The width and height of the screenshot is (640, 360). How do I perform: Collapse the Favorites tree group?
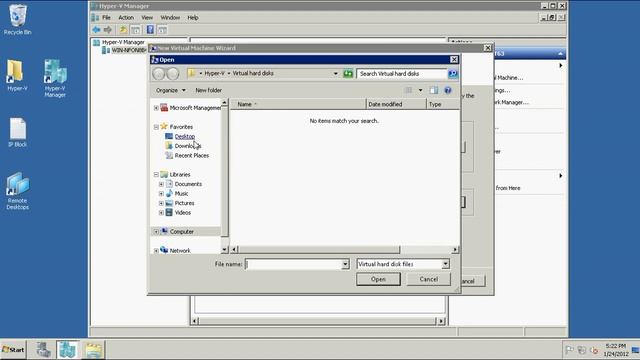tap(156, 127)
